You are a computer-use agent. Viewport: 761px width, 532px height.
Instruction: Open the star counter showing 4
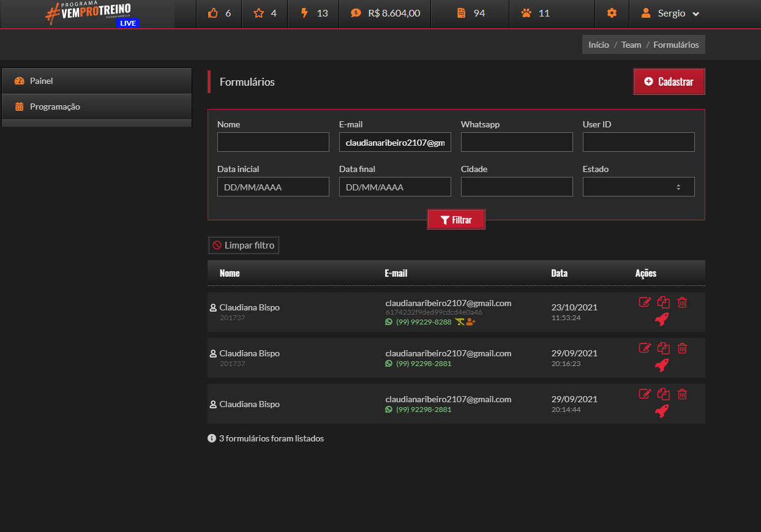pyautogui.click(x=265, y=13)
